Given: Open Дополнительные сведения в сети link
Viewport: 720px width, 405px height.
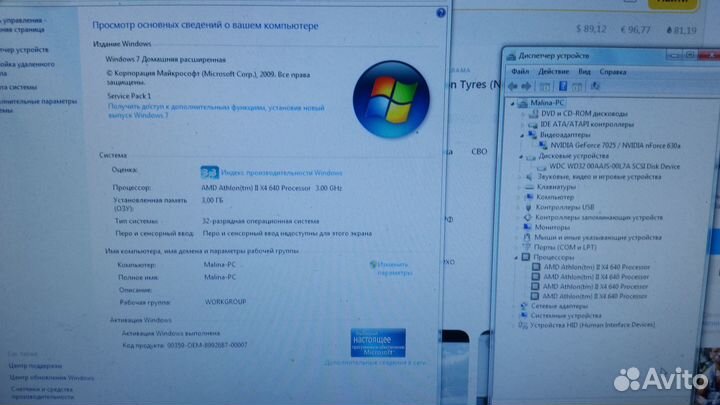Looking at the screenshot, I should point(376,363).
